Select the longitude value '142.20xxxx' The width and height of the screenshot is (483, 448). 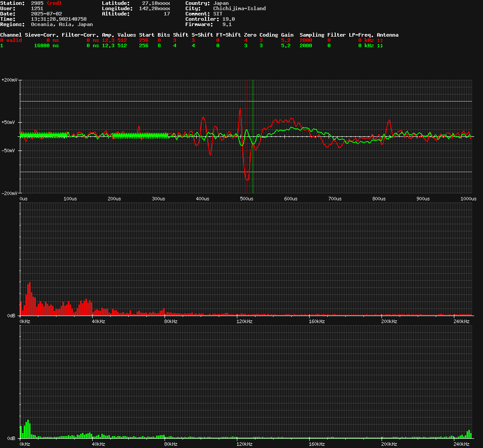(154, 8)
